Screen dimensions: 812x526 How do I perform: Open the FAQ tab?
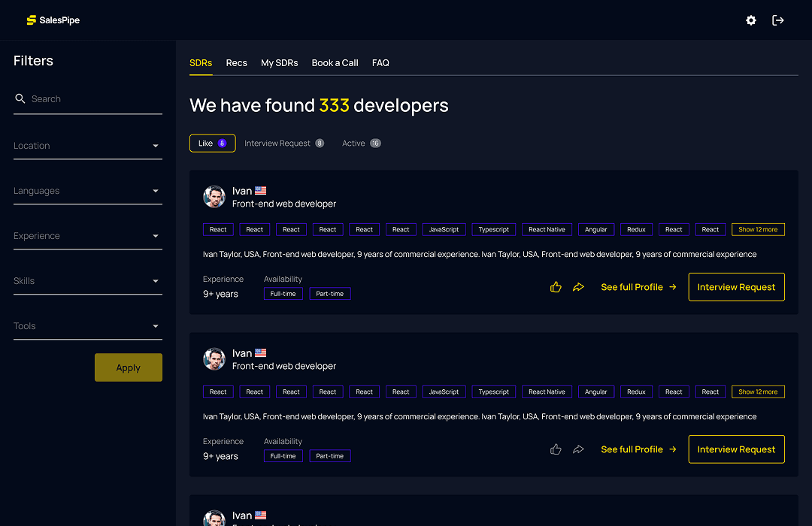click(x=380, y=63)
